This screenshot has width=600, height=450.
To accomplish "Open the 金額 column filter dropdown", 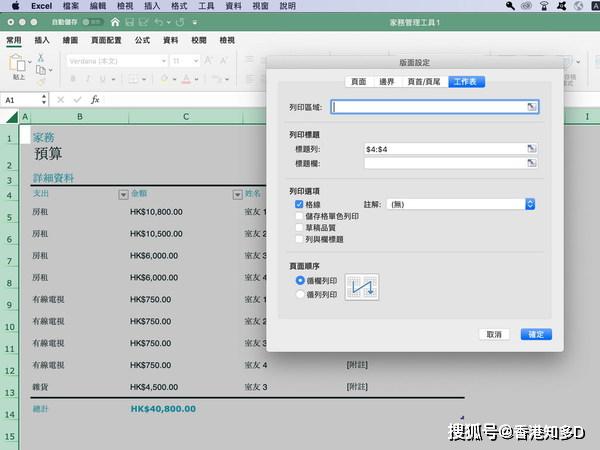I will click(238, 195).
